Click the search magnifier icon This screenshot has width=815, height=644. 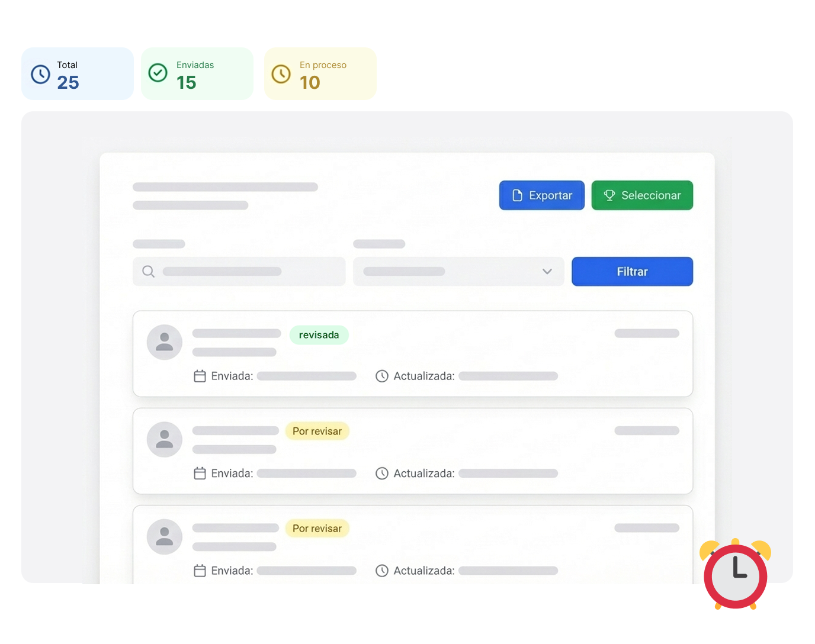[149, 272]
